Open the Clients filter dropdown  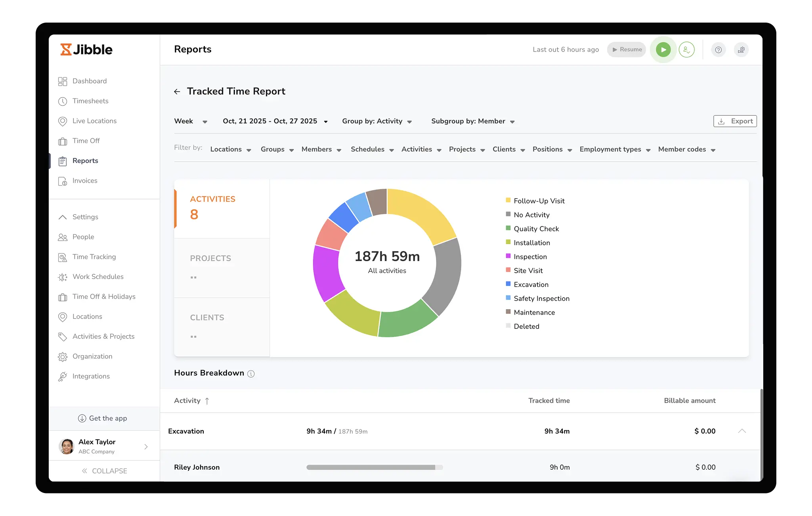pos(509,149)
